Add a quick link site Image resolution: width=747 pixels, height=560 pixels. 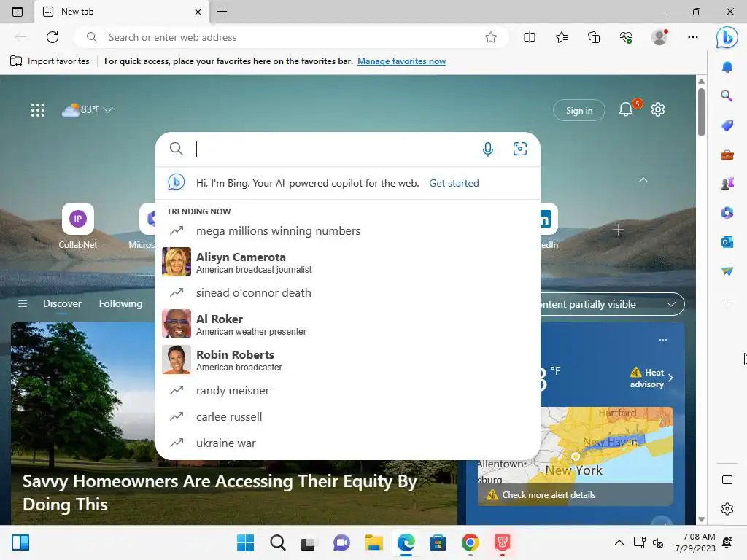click(x=619, y=230)
